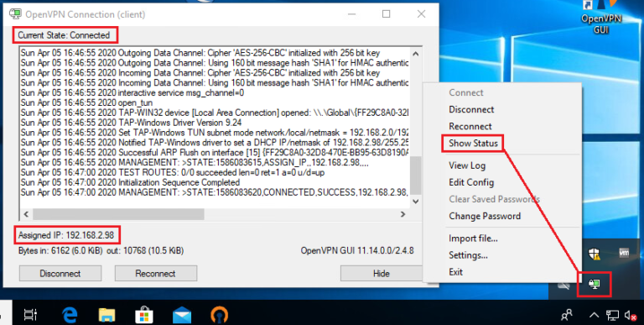Expand the hidden tray icons chevron
Viewport: 644px width, 325px height.
pos(594,316)
